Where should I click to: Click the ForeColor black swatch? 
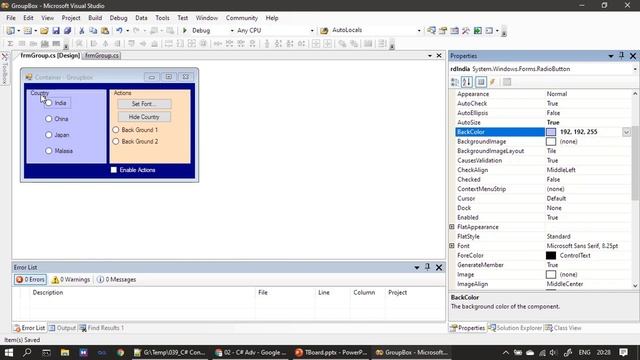[x=551, y=256]
